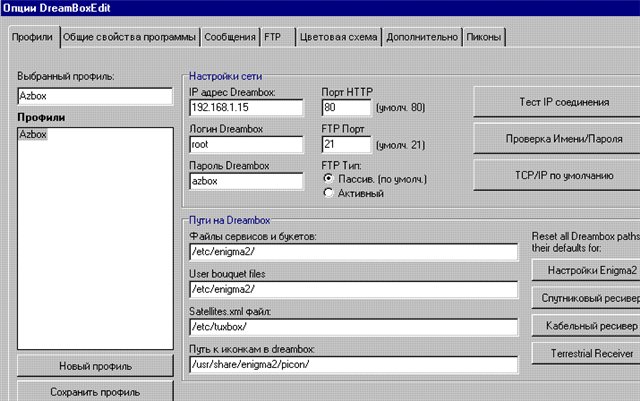Viewport: 640px width, 401px height.
Task: Open the Сообщения tab
Action: (x=230, y=37)
